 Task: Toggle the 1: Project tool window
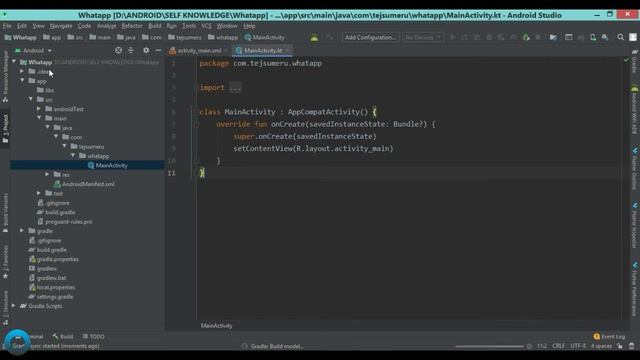pyautogui.click(x=5, y=129)
